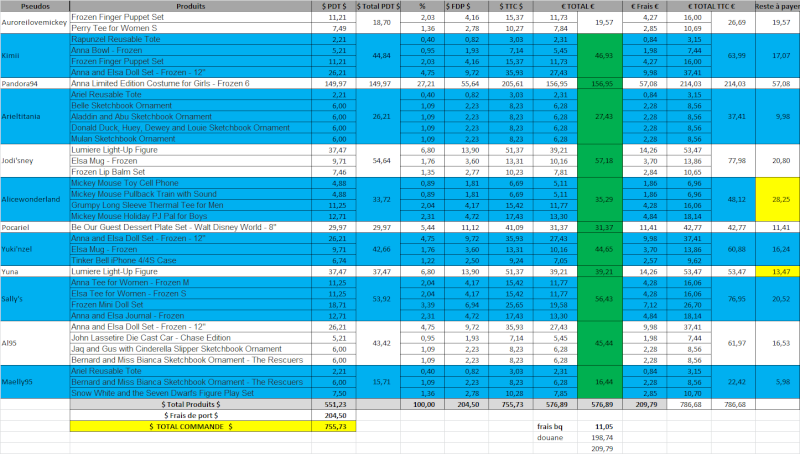Click the green 57,18 total cell

(600, 161)
